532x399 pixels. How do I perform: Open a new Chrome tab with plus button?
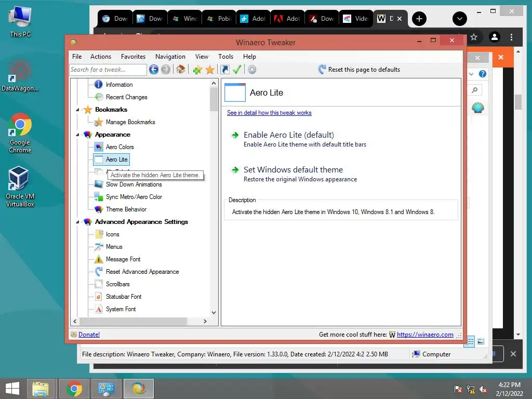point(419,19)
